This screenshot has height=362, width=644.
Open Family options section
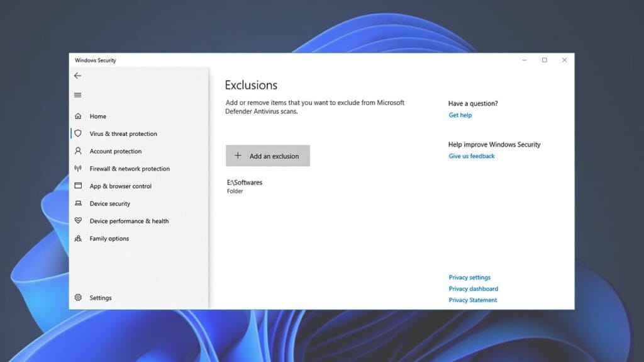(x=109, y=239)
